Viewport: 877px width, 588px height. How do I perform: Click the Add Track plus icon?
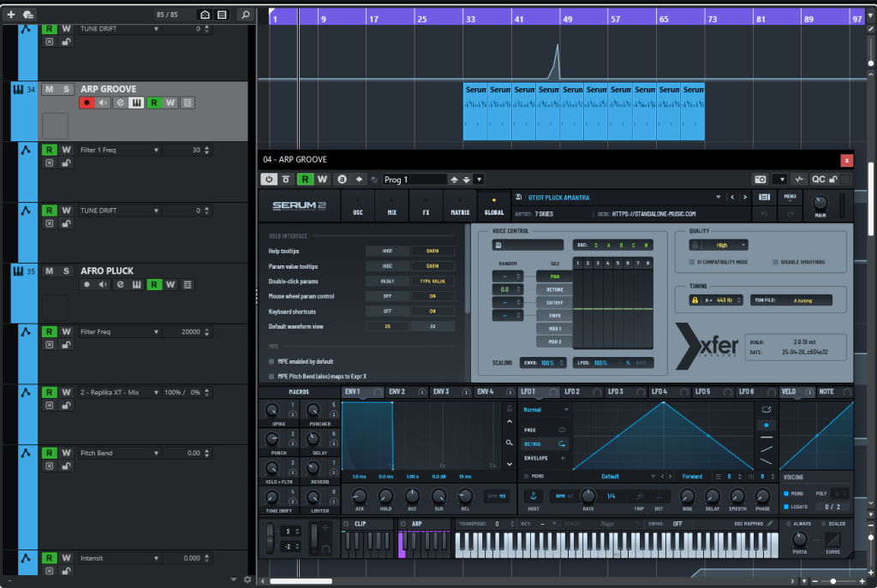coord(11,15)
